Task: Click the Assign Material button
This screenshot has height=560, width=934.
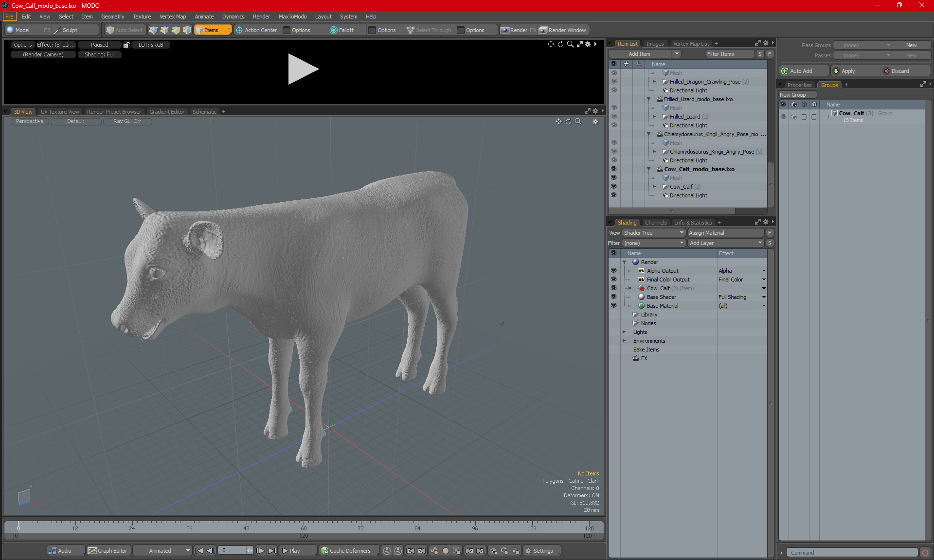Action: 726,233
